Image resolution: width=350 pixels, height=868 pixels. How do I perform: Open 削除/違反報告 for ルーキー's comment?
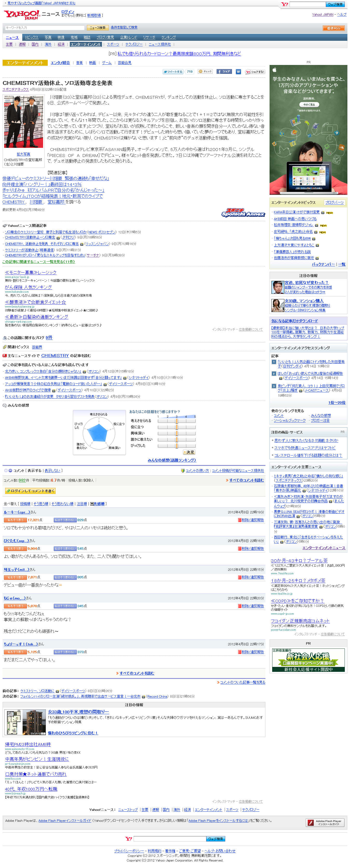[x=251, y=520]
